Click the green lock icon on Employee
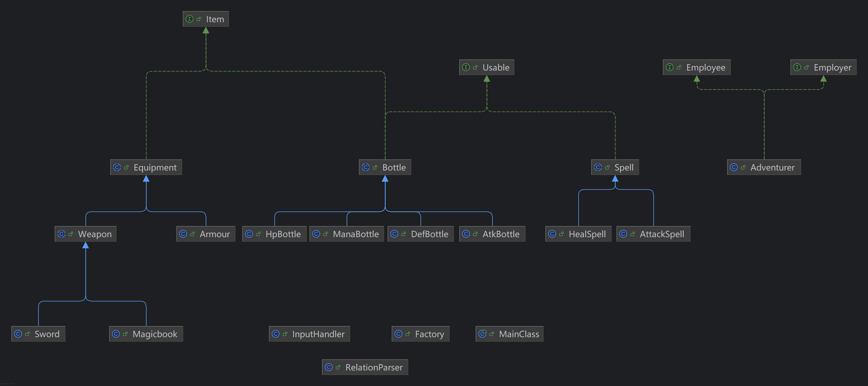868x386 pixels. [x=679, y=67]
